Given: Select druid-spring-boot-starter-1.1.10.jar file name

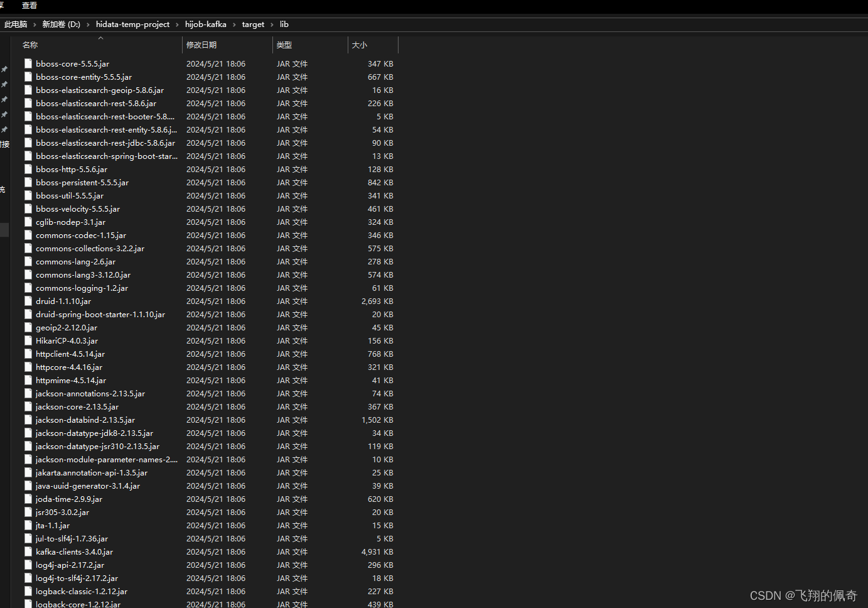Looking at the screenshot, I should (100, 314).
